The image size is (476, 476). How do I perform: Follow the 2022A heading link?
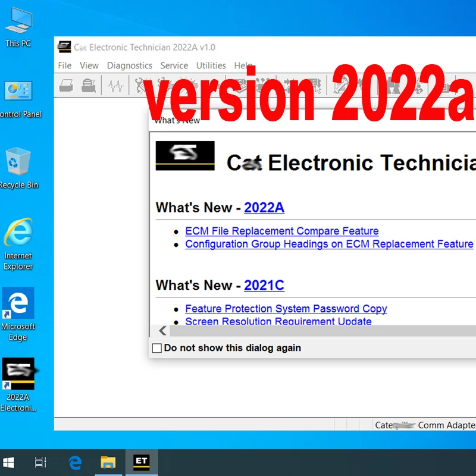[x=264, y=208]
